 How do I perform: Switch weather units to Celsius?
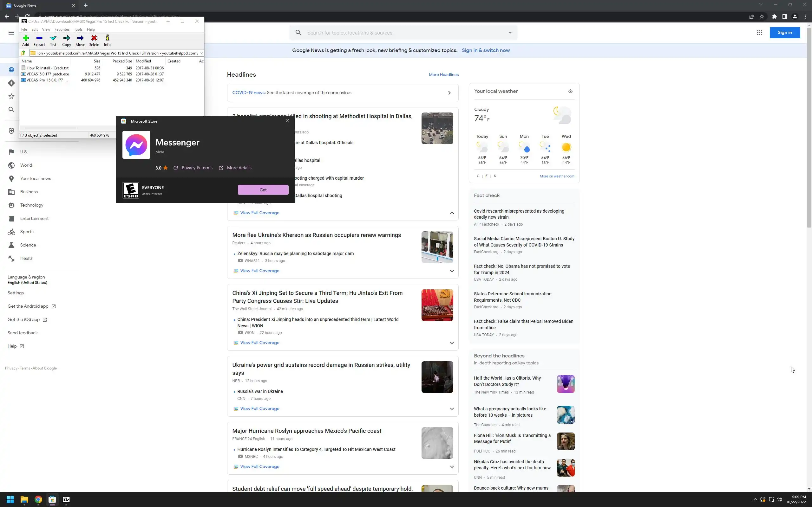point(478,176)
